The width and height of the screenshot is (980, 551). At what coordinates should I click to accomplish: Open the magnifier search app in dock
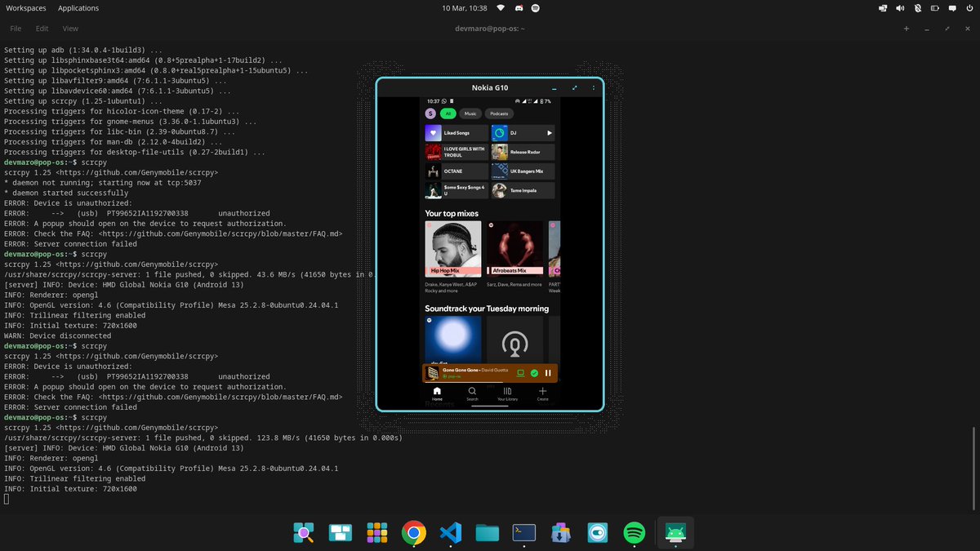click(304, 533)
